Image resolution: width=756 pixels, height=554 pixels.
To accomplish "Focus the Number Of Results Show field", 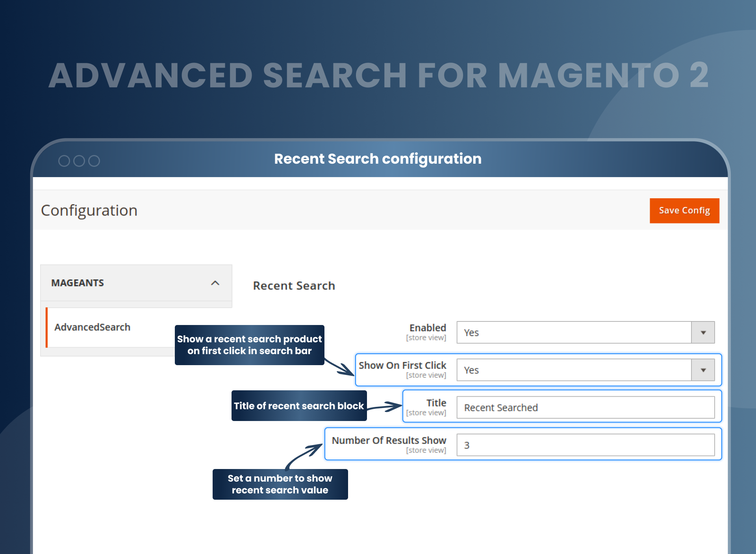I will pyautogui.click(x=585, y=445).
